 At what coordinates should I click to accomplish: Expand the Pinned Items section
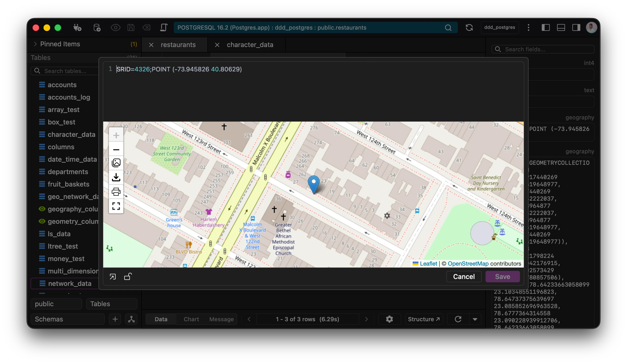point(36,44)
